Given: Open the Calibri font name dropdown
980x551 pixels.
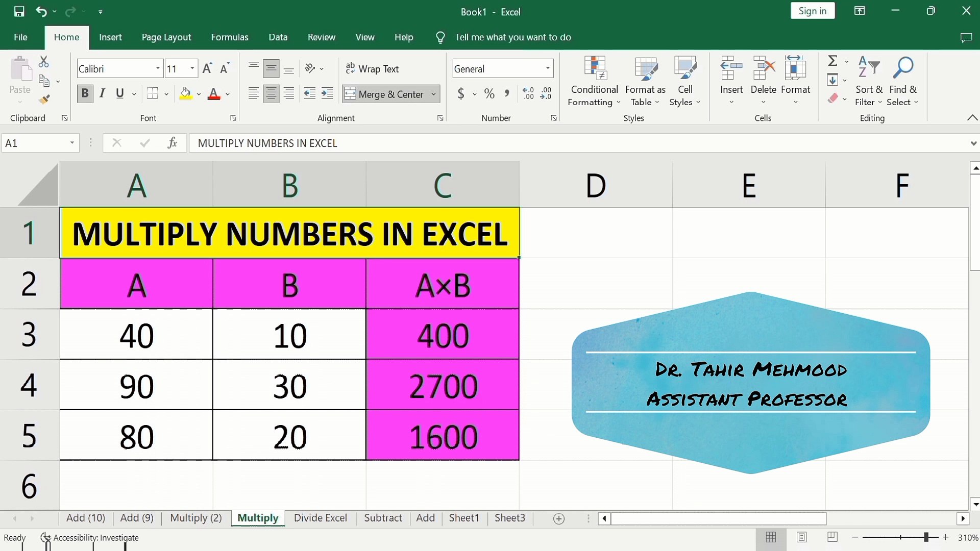Looking at the screenshot, I should tap(158, 69).
